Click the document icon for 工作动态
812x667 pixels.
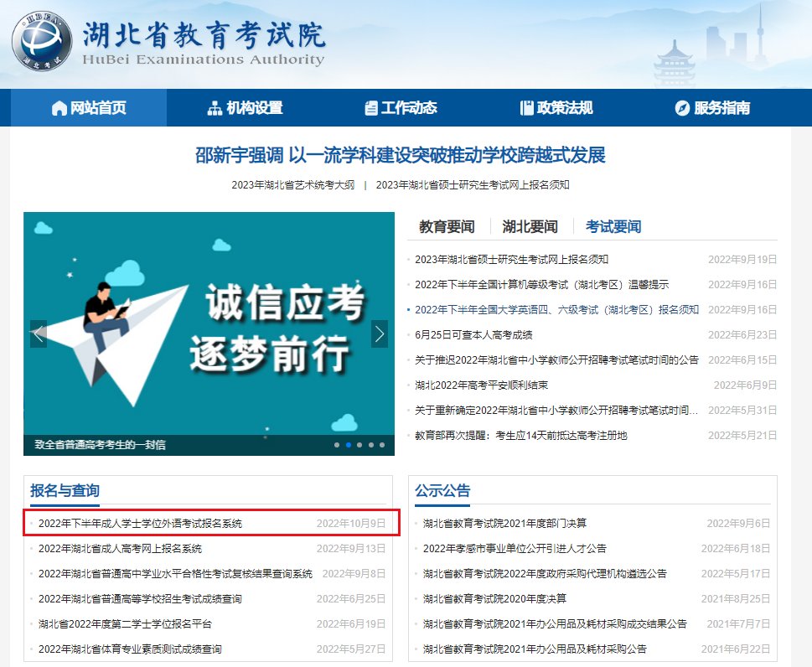click(370, 108)
